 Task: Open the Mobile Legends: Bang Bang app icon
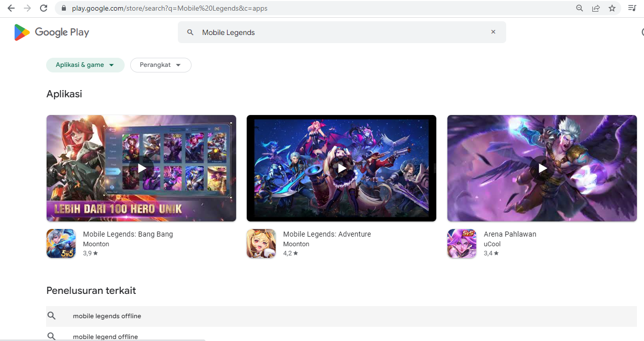tap(61, 244)
